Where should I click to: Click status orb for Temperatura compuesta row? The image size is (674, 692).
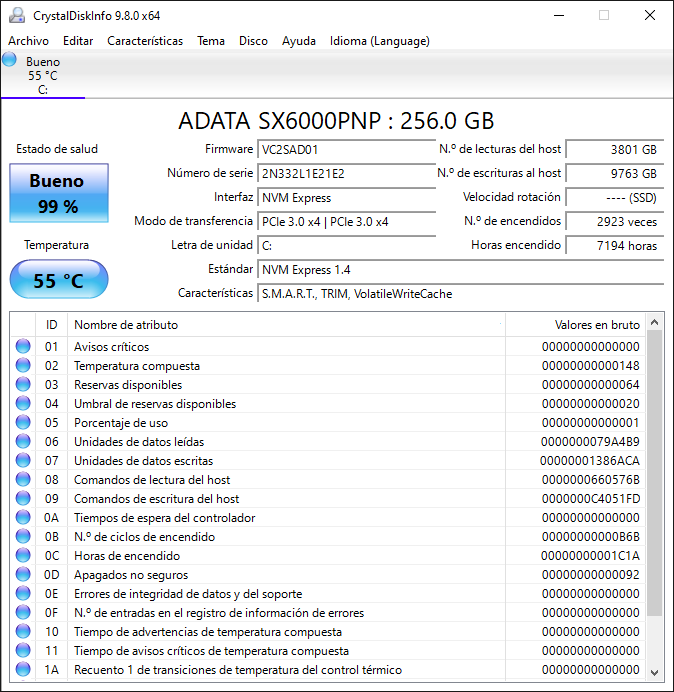pos(23,366)
